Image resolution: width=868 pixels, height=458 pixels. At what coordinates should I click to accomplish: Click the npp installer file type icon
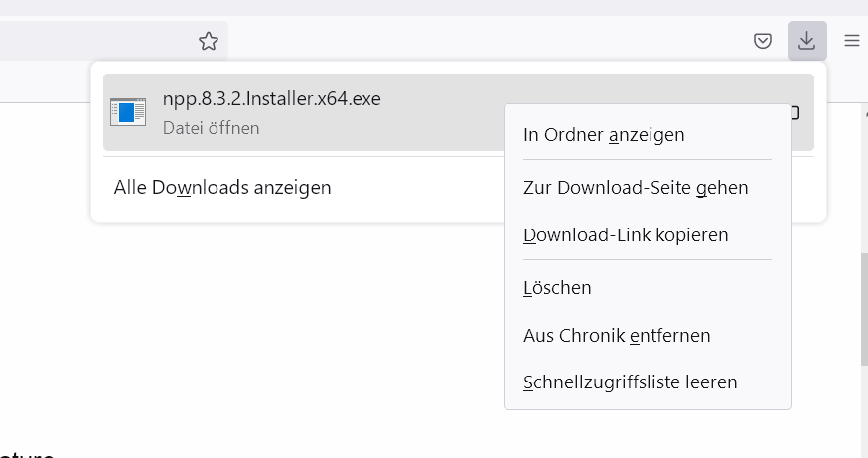tap(127, 112)
